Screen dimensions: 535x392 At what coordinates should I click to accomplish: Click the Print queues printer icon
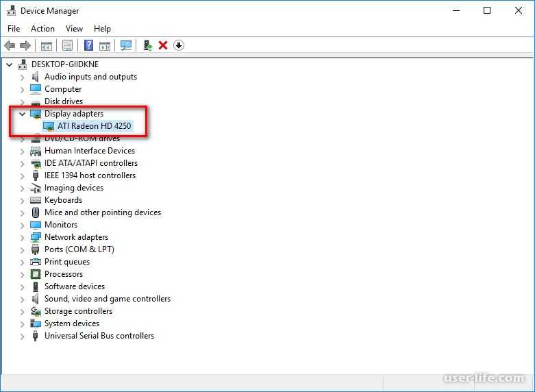click(x=36, y=262)
